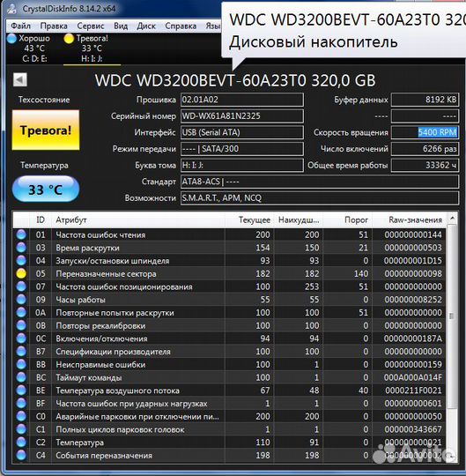Click the Текущее column header

point(249,219)
